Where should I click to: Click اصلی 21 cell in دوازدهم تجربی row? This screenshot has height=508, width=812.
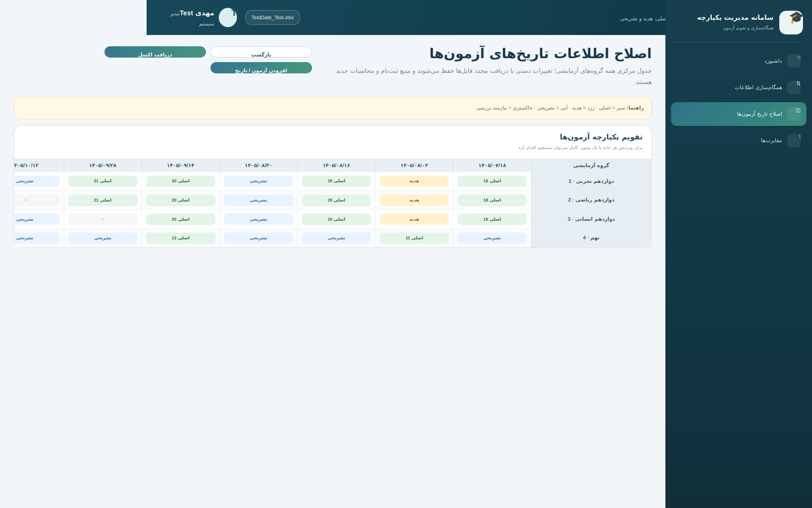(x=103, y=181)
